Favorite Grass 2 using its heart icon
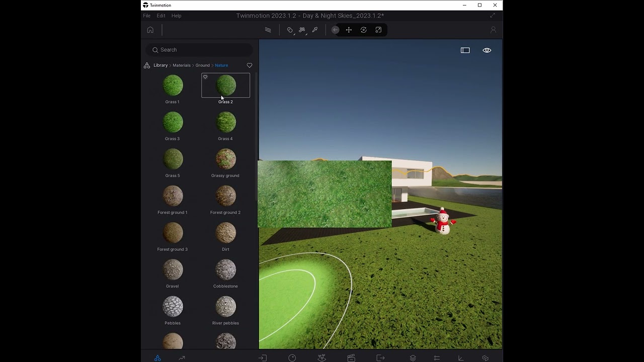 (205, 77)
